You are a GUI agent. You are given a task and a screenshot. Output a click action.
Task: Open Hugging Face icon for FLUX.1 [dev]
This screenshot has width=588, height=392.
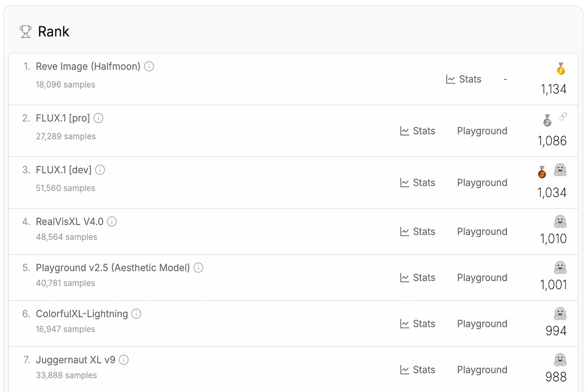click(x=560, y=171)
